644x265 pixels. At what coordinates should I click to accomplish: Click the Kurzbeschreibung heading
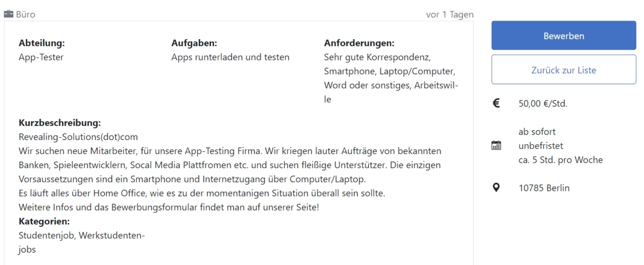pos(60,123)
